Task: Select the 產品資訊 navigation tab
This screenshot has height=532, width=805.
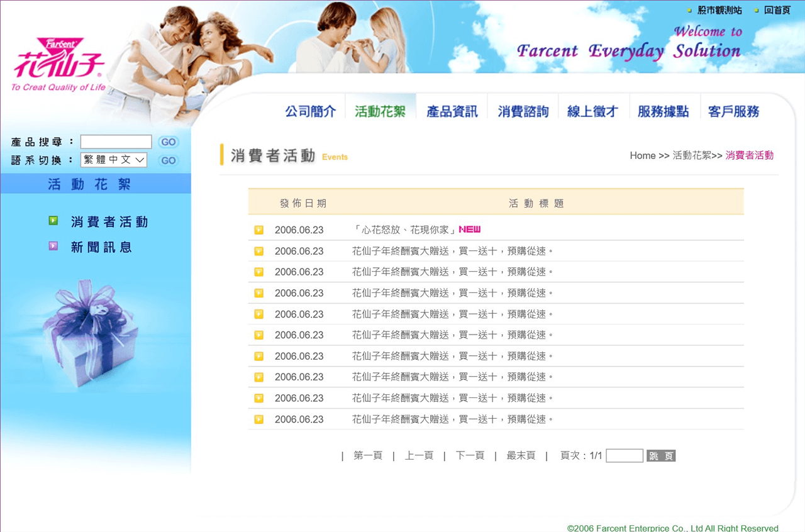Action: (x=452, y=111)
